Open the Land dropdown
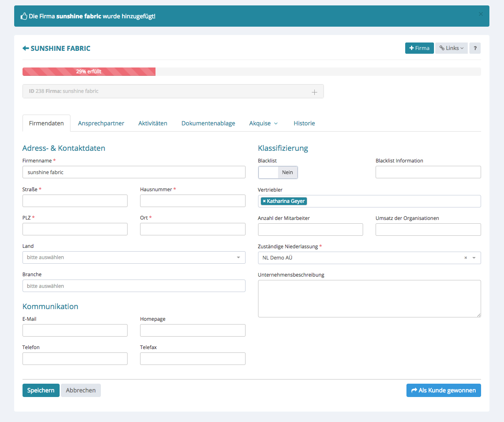 click(x=134, y=257)
